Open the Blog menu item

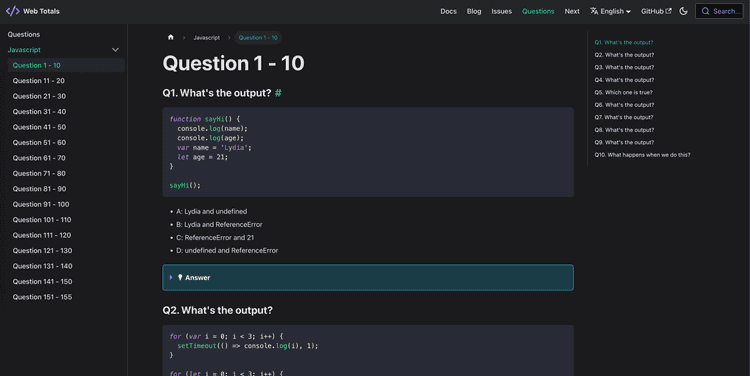[x=474, y=11]
